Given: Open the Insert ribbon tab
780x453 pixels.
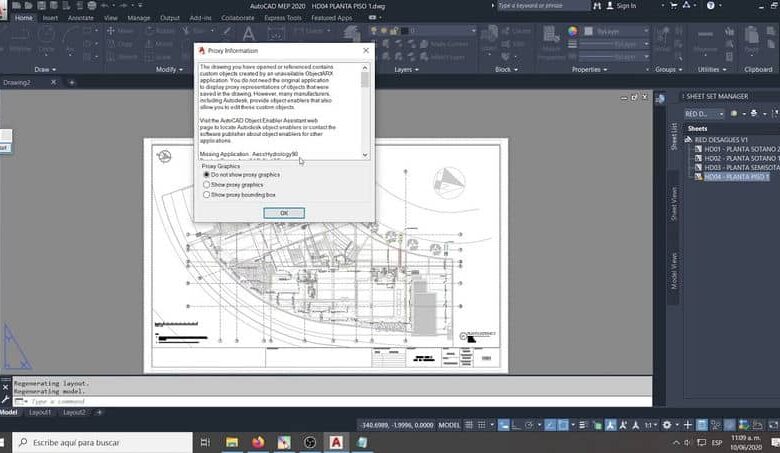Looking at the screenshot, I should click(50, 18).
